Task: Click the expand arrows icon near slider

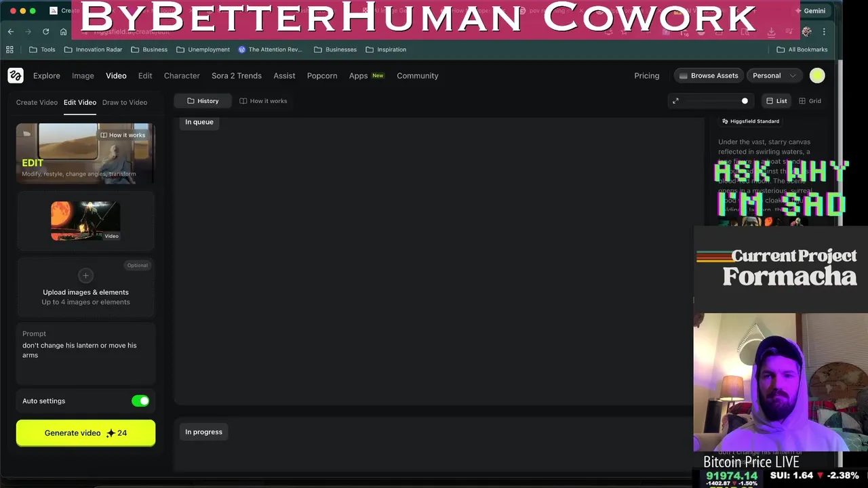Action: 675,101
